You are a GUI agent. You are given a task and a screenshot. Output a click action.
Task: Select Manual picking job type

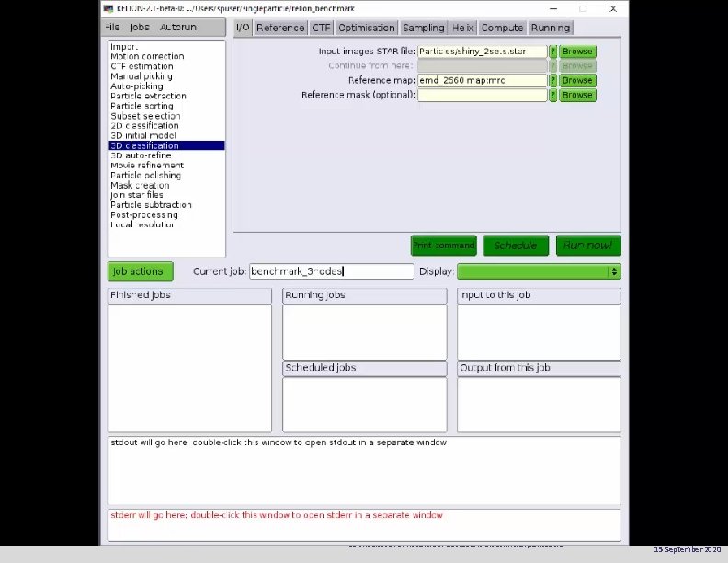coord(166,76)
